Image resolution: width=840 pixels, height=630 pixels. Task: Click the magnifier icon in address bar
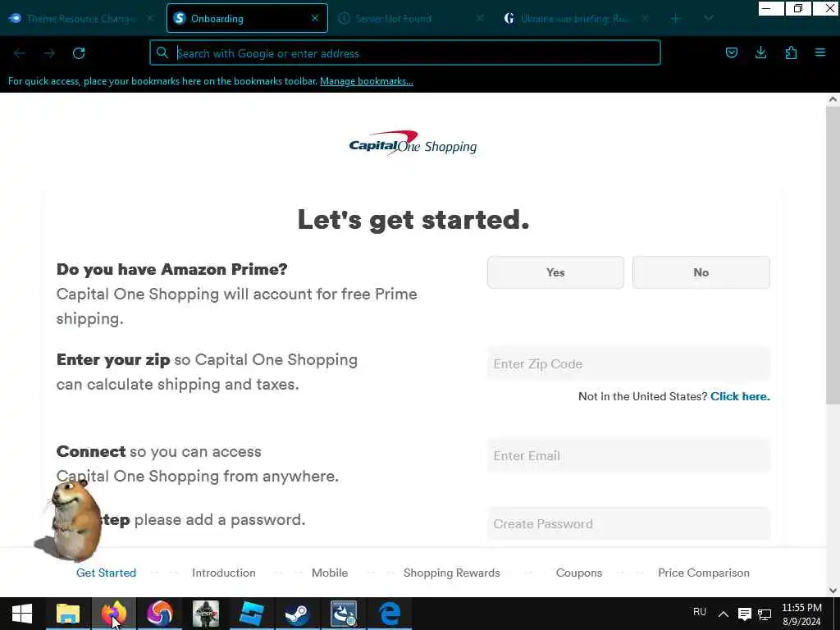162,52
